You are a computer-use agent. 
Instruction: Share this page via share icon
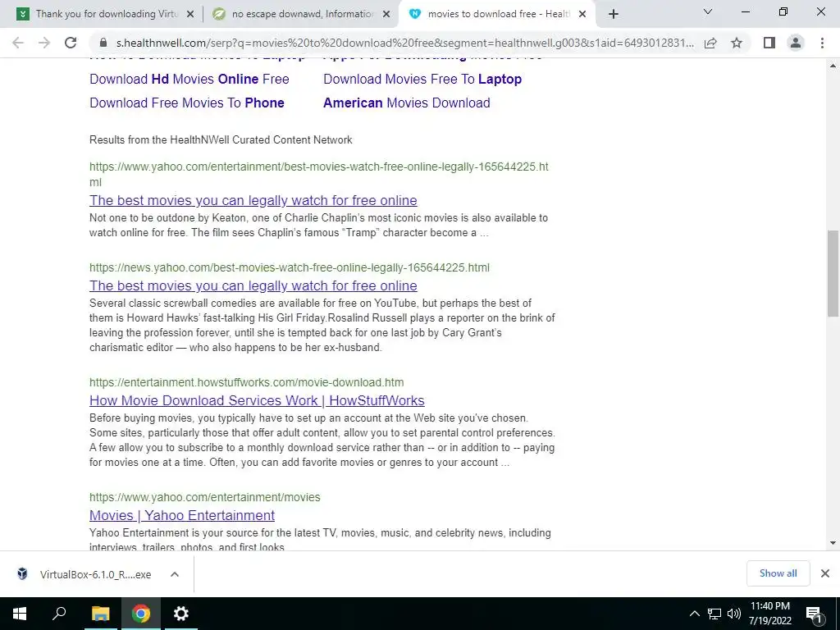(x=710, y=43)
